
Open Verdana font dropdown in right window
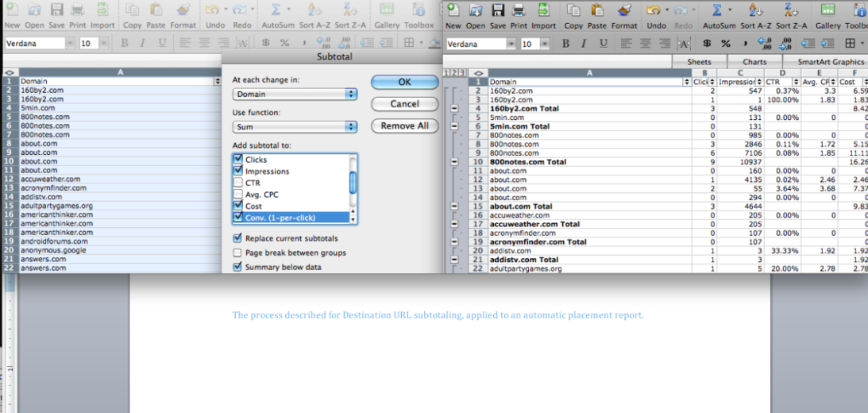pos(512,44)
